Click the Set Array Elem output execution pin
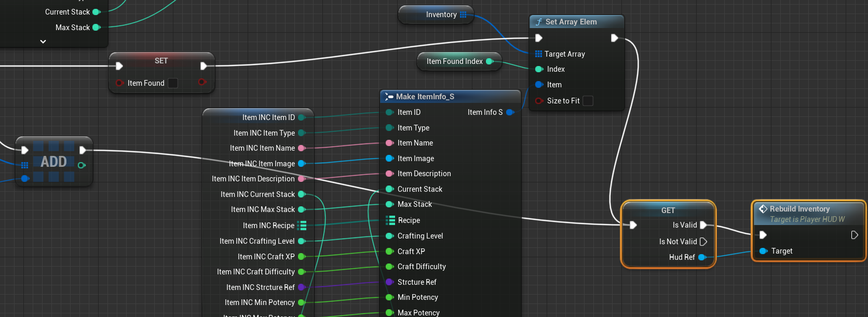Viewport: 868px width, 317px height. coord(614,38)
